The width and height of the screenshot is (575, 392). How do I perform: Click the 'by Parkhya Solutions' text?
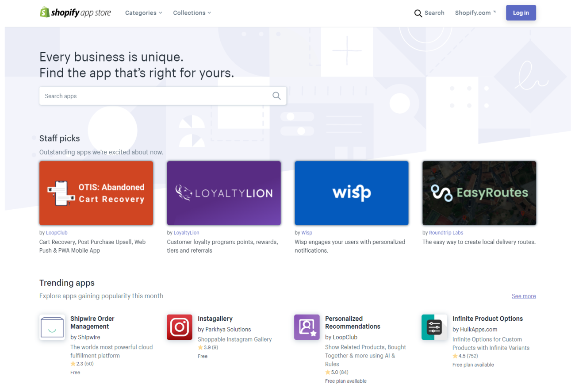pos(224,329)
